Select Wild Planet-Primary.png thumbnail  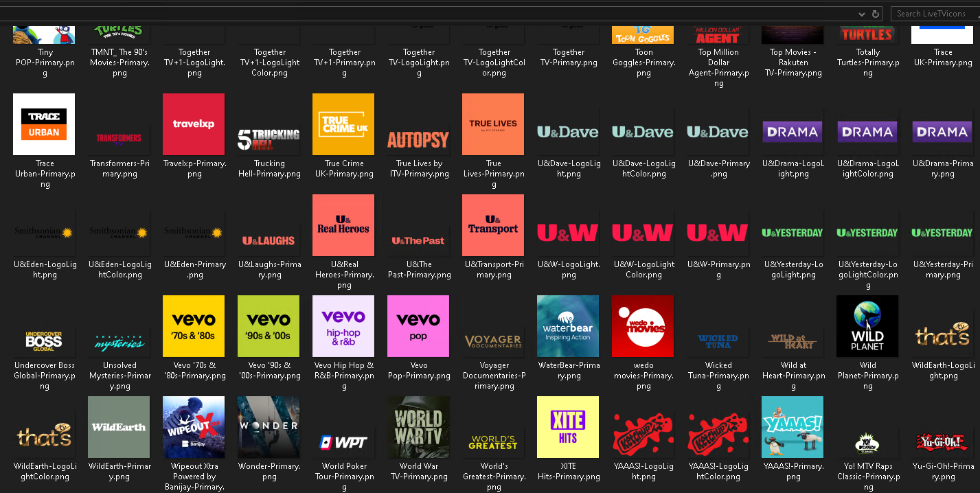pos(867,326)
